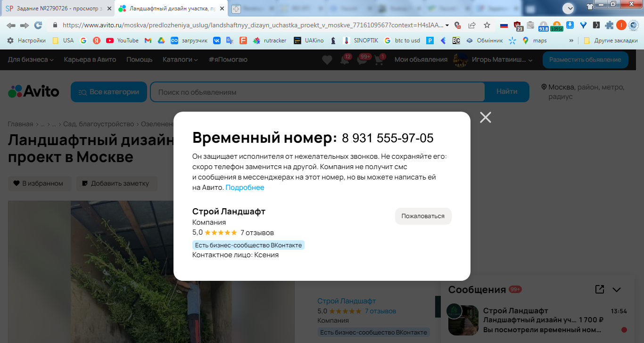Click the Avito logo
Viewport: 644px width, 343px height.
(33, 91)
